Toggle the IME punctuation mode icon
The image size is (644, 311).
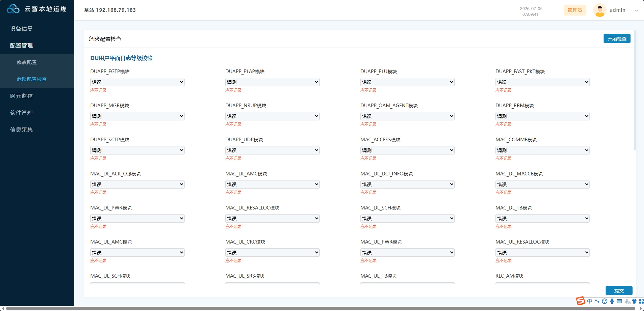click(x=597, y=301)
